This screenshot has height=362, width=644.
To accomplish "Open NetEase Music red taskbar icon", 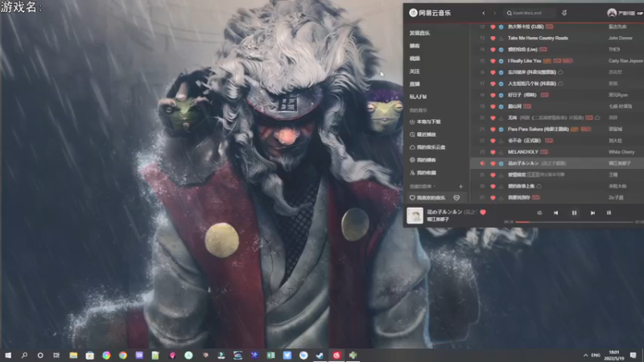I will coord(336,355).
